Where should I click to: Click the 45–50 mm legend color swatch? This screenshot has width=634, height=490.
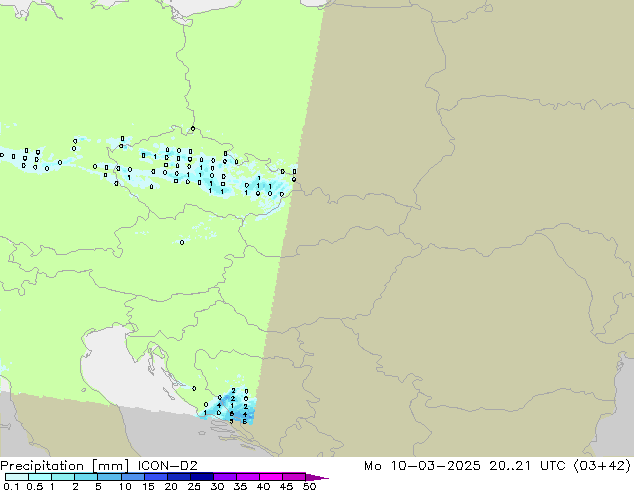(294, 477)
